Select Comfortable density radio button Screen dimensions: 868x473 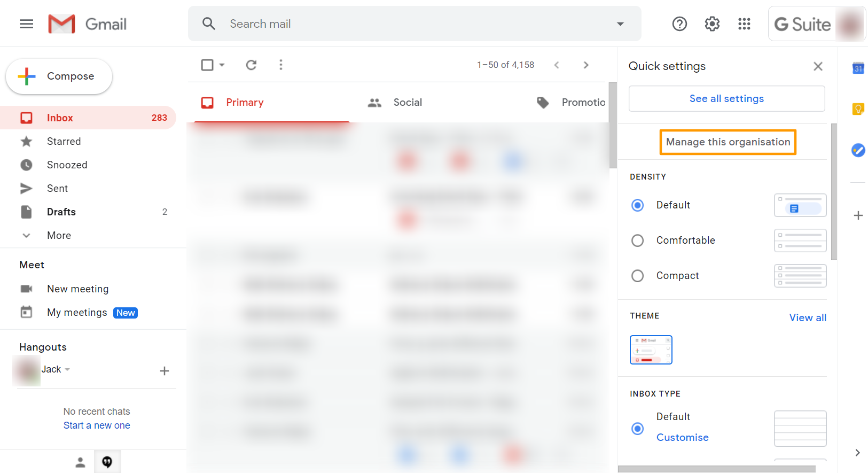[x=637, y=241]
